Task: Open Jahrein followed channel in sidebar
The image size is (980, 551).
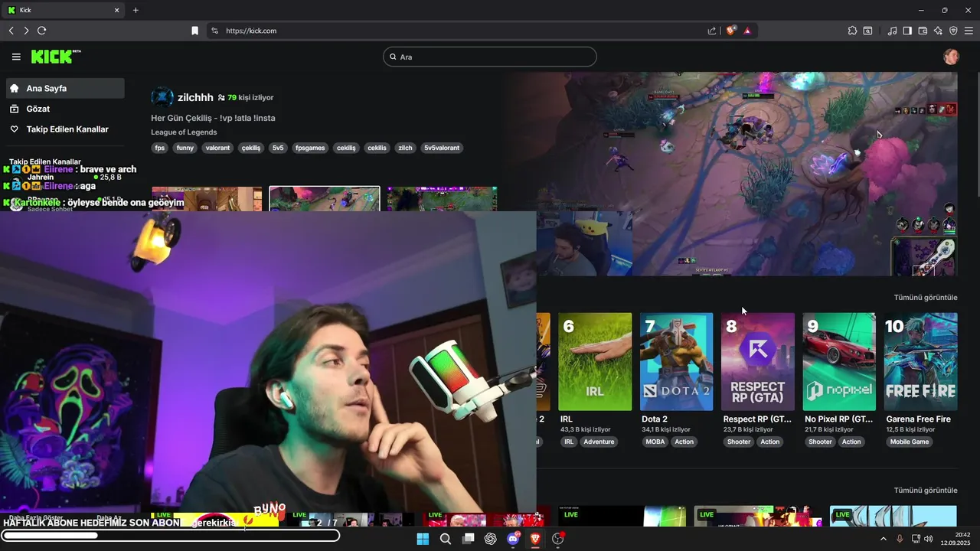Action: pos(65,177)
